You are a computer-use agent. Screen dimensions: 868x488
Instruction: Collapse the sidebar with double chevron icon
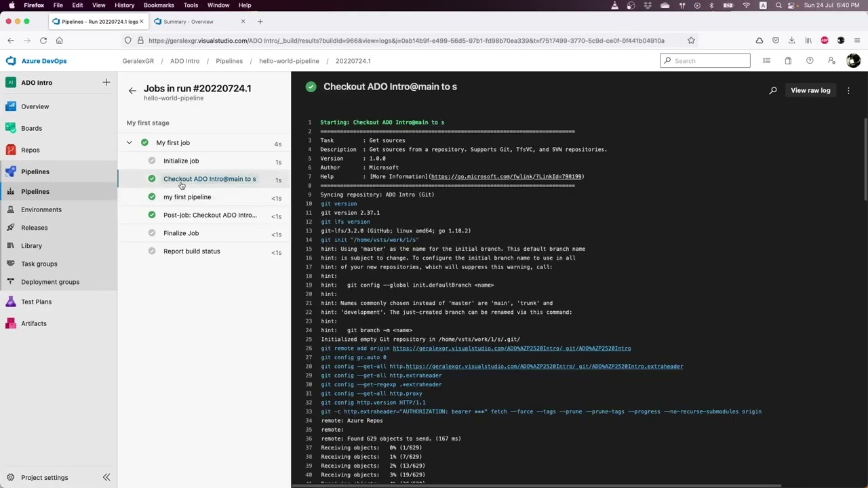(x=106, y=477)
